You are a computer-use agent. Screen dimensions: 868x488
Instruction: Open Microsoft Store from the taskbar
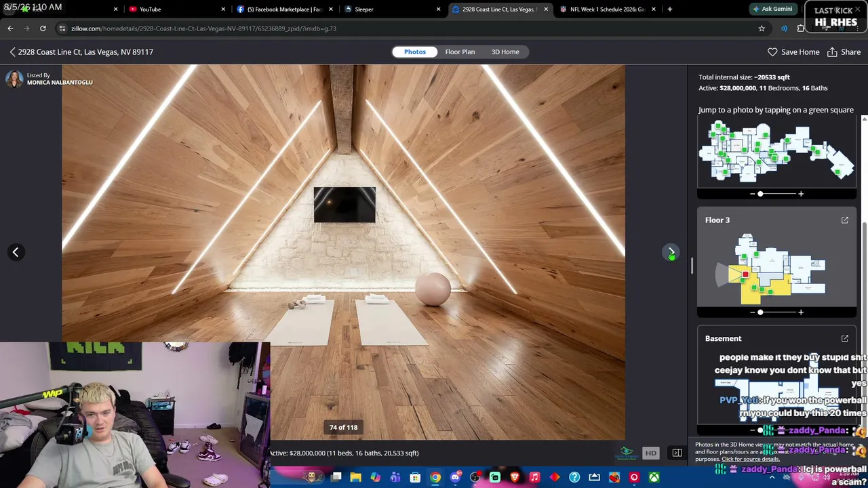click(x=415, y=478)
